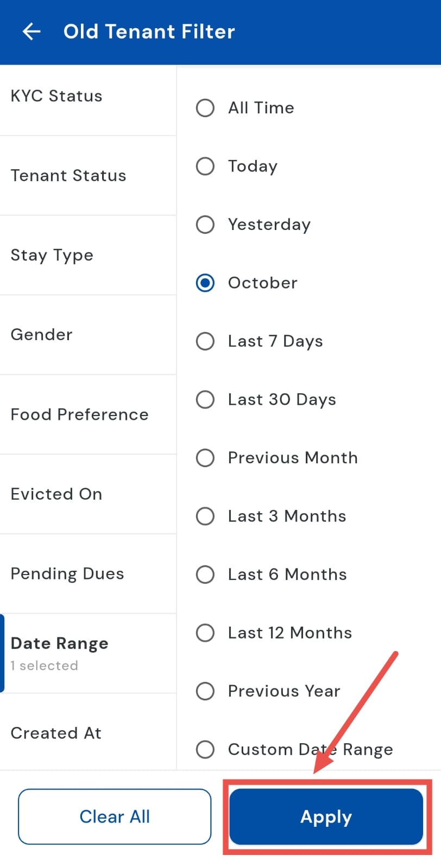Choose Last 30 Days radio button
Screen dimensions: 441x868
tap(205, 400)
